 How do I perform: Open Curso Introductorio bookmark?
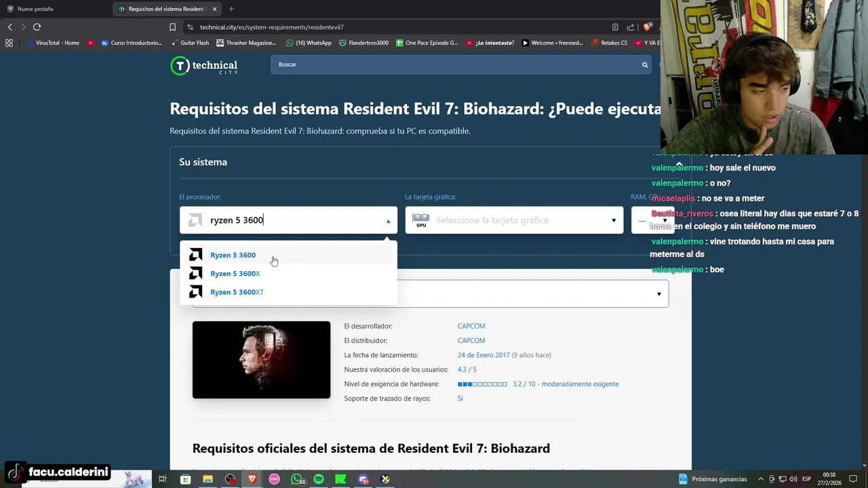[x=132, y=43]
